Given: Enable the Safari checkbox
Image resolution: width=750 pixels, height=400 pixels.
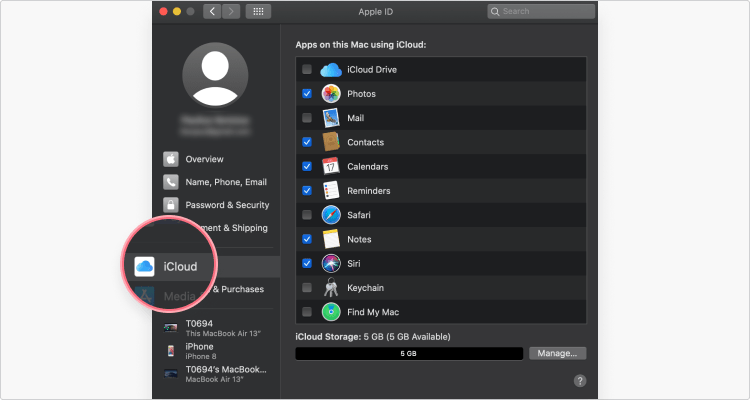Looking at the screenshot, I should tap(307, 215).
